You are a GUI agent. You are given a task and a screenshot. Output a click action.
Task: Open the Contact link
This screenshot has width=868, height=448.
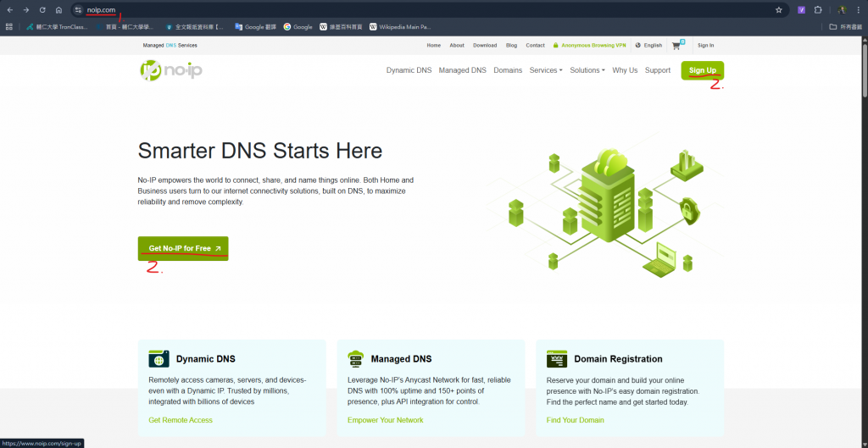click(536, 46)
